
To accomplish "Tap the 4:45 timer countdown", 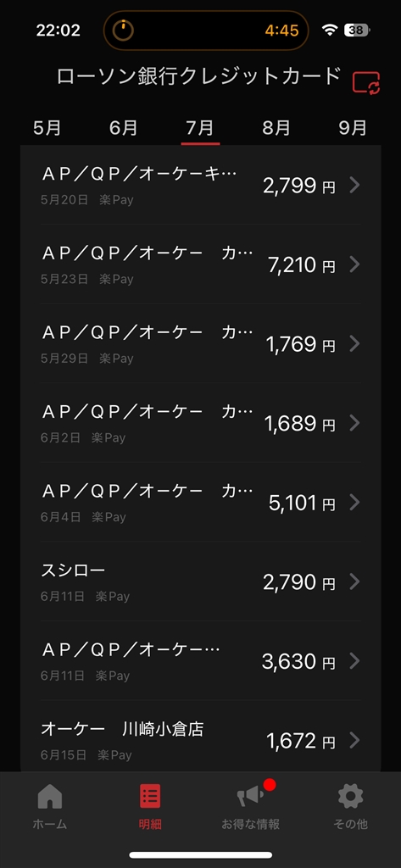I will 282,31.
